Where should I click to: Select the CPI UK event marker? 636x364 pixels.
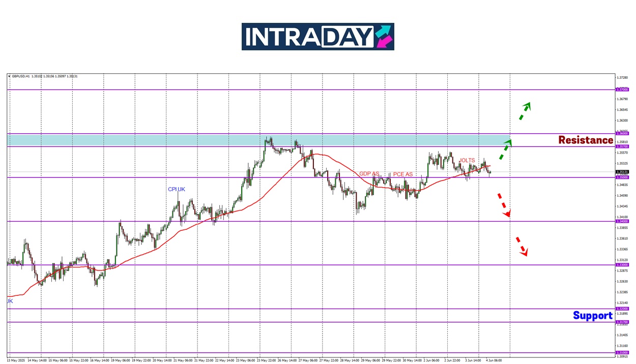tap(177, 190)
